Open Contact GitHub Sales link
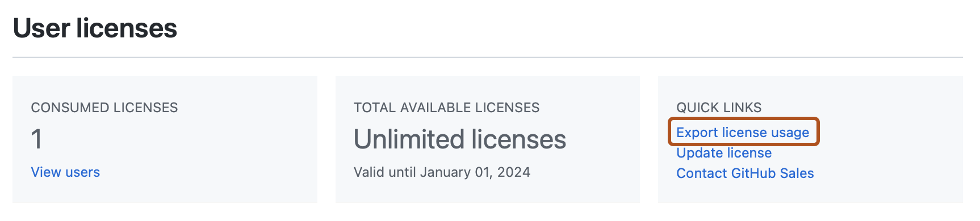This screenshot has width=980, height=221. click(745, 173)
